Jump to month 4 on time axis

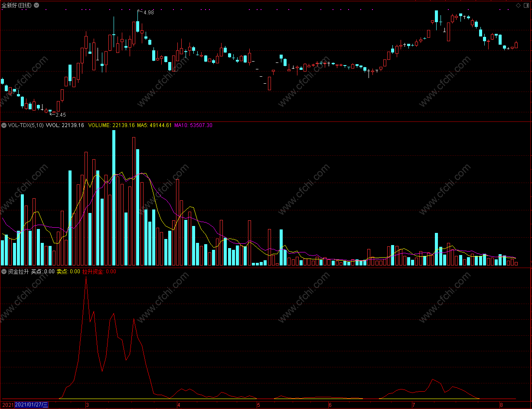[178, 405]
